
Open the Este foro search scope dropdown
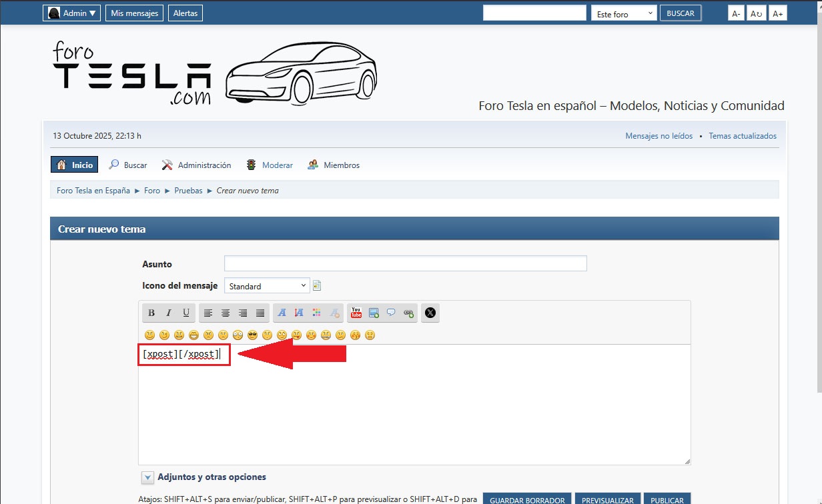coord(624,13)
